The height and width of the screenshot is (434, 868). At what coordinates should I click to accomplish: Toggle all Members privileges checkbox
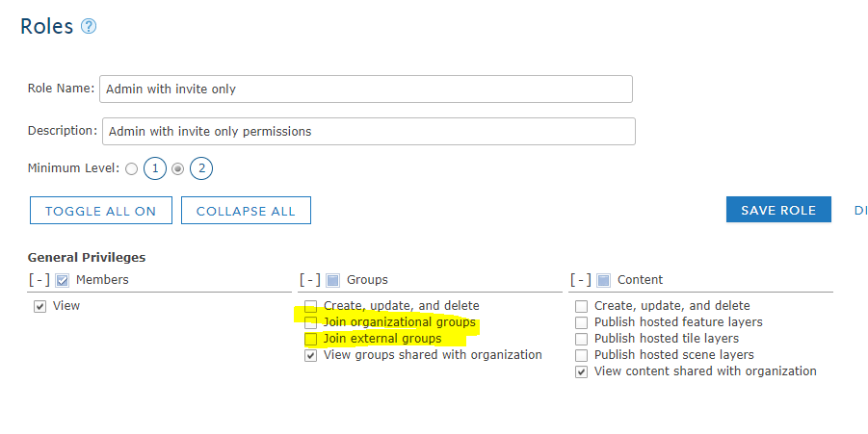click(x=63, y=280)
